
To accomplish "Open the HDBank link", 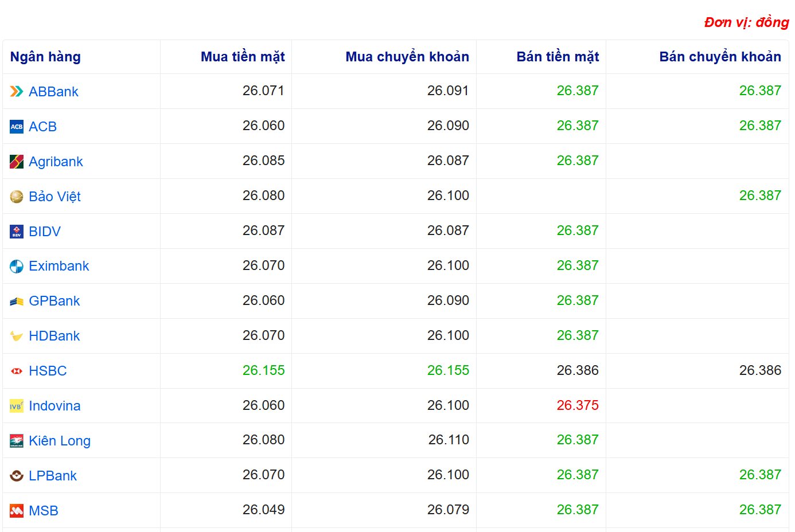I will (54, 336).
